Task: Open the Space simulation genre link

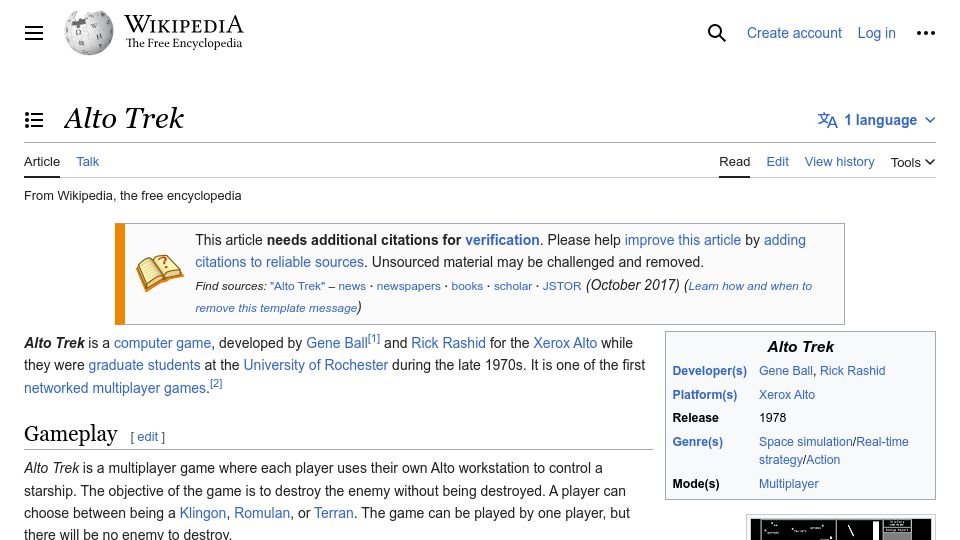Action: click(806, 441)
